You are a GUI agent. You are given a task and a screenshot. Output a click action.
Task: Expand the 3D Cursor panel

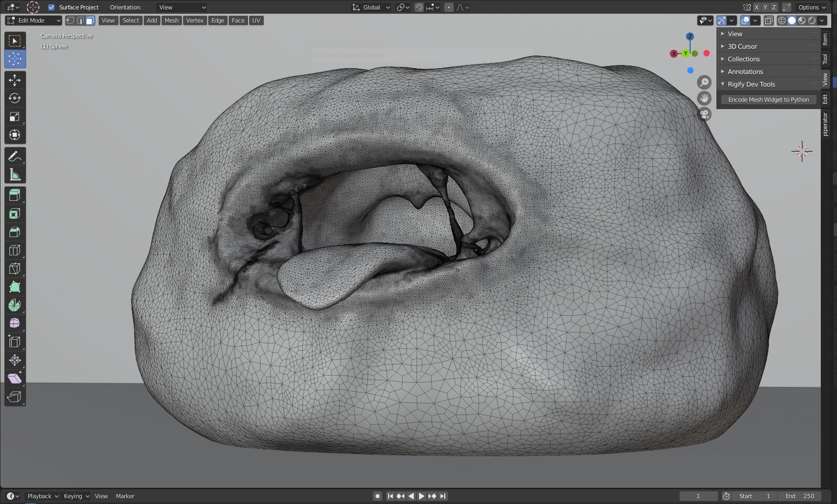tap(742, 46)
